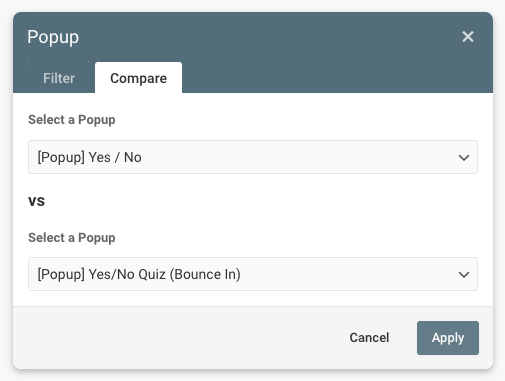This screenshot has width=505, height=381.
Task: Click the "(Bounce In)" text in second selector
Action: tap(205, 274)
